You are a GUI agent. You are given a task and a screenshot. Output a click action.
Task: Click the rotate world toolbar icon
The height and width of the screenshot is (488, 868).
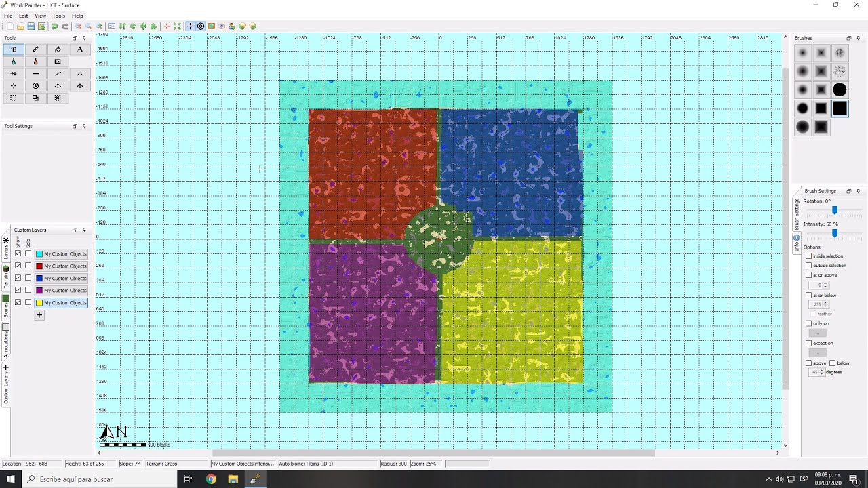click(133, 26)
